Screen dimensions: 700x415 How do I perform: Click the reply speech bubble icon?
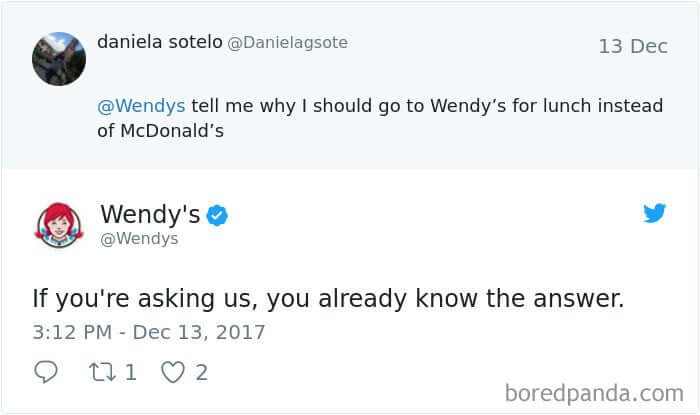pos(47,372)
